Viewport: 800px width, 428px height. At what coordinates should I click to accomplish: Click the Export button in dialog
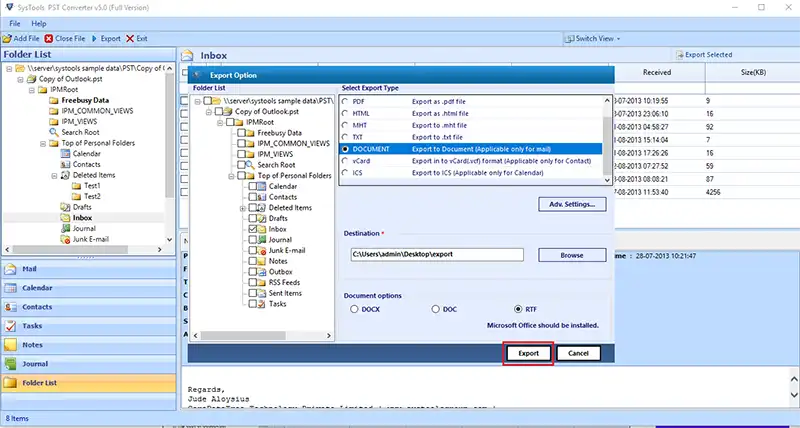(529, 353)
